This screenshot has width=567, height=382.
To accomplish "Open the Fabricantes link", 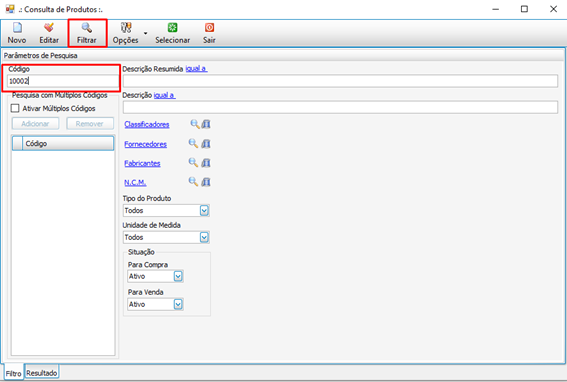I will 142,163.
